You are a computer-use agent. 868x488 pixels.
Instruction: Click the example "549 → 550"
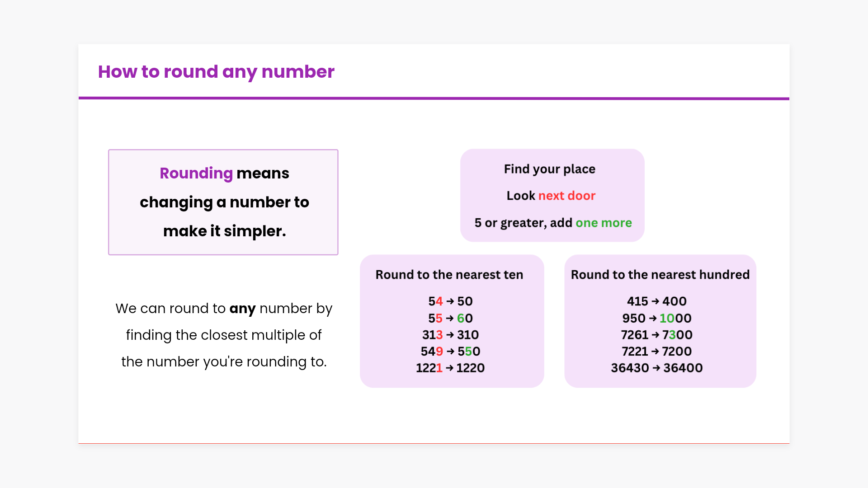click(450, 352)
